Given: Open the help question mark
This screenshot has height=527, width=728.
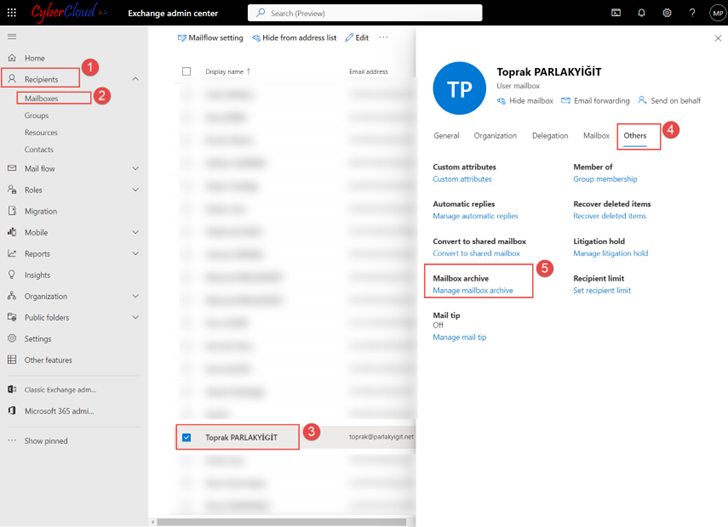Looking at the screenshot, I should coord(692,13).
